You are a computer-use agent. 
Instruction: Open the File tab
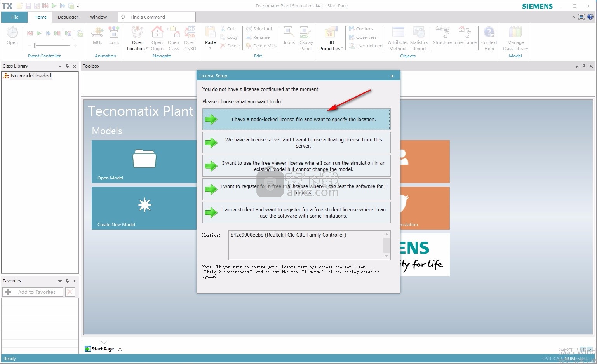pos(15,17)
